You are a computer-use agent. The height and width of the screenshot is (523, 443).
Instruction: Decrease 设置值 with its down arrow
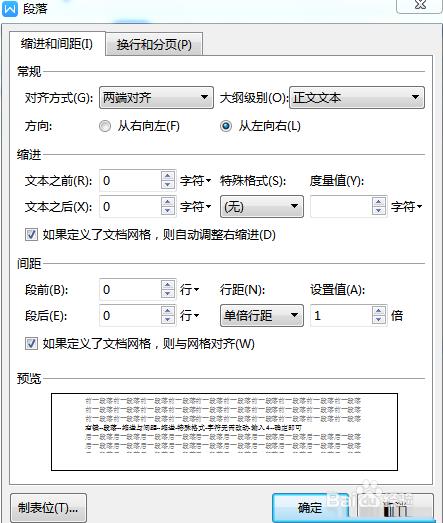pyautogui.click(x=379, y=320)
